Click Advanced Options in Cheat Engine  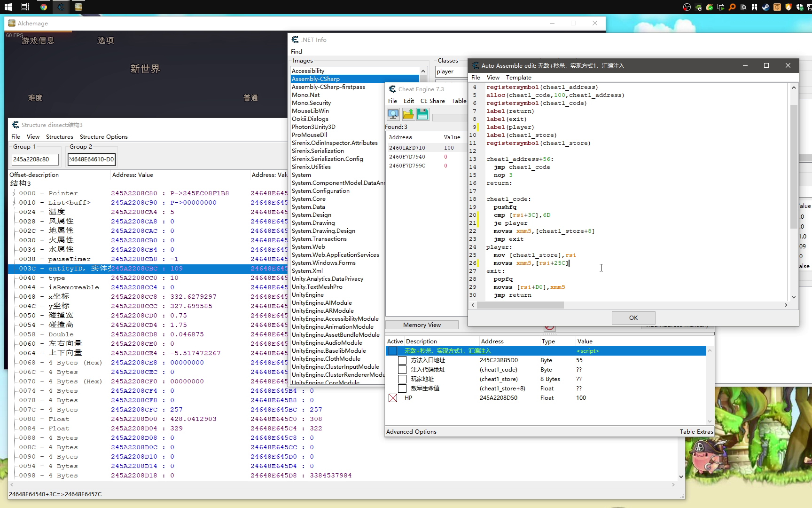(411, 432)
